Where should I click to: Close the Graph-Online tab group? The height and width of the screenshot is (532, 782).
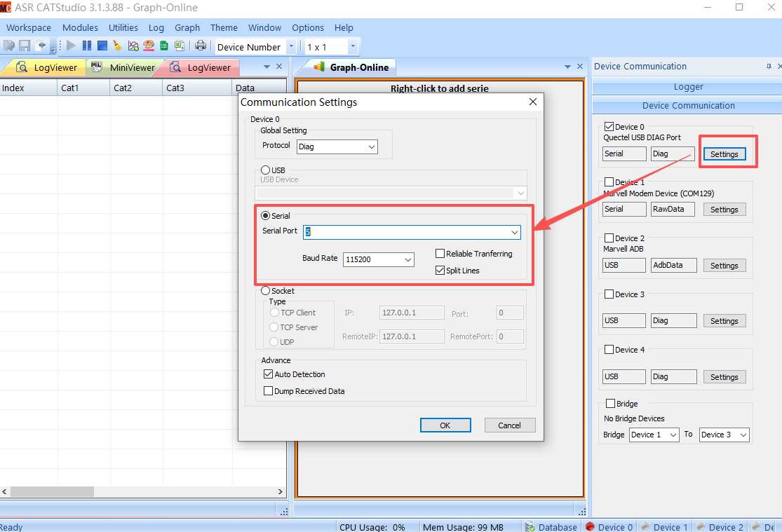[x=580, y=67]
